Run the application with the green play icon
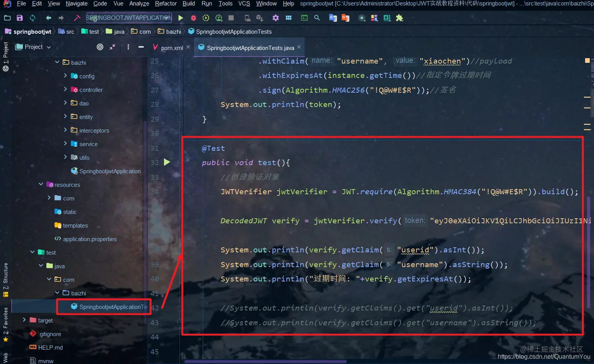Image resolution: width=594 pixels, height=364 pixels. pyautogui.click(x=181, y=18)
